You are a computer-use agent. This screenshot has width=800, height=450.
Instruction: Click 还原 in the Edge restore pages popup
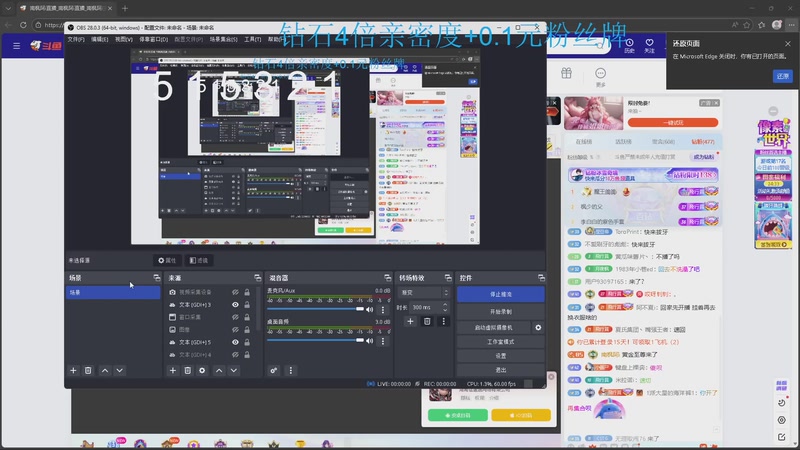(783, 76)
